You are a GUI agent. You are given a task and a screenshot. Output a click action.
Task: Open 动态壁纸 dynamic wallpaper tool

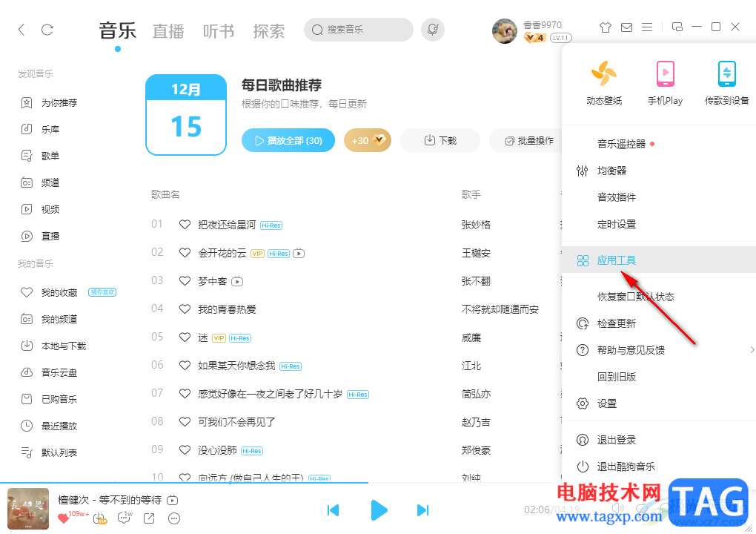click(603, 82)
